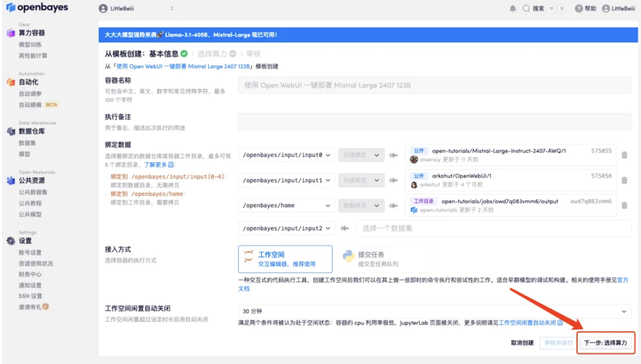Click the arrow icon beside input2 row

(x=344, y=228)
